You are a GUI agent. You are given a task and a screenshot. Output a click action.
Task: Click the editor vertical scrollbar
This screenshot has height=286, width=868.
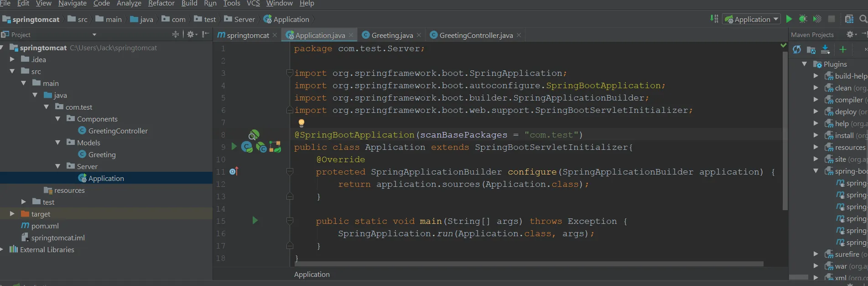coord(785,130)
